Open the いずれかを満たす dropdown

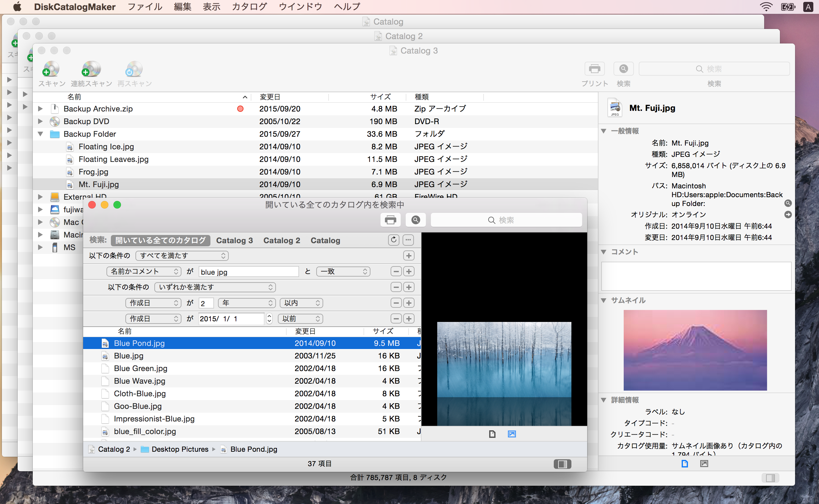[x=215, y=287]
